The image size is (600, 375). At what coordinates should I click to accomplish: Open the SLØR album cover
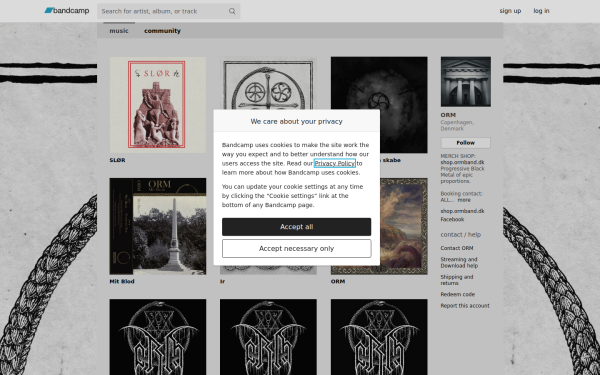tap(158, 105)
